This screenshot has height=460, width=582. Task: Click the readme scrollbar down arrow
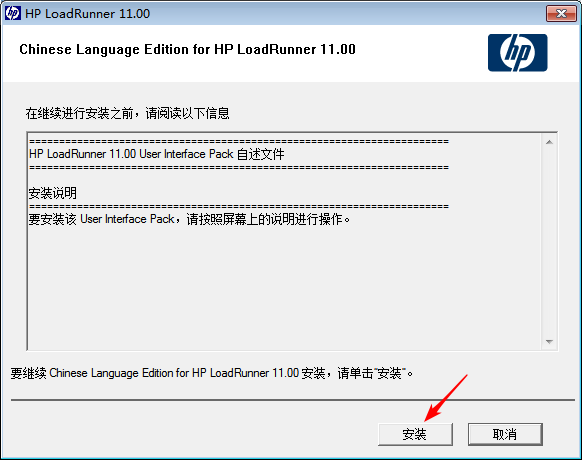pos(549,342)
